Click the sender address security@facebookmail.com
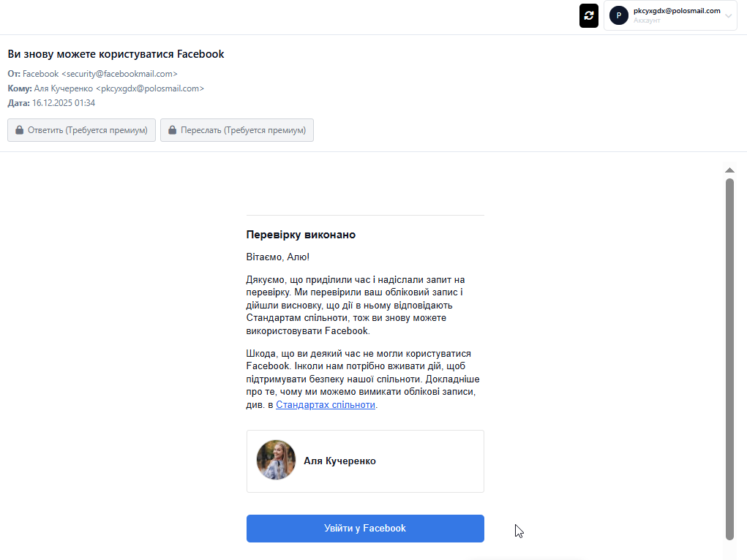The width and height of the screenshot is (747, 560). pos(119,74)
